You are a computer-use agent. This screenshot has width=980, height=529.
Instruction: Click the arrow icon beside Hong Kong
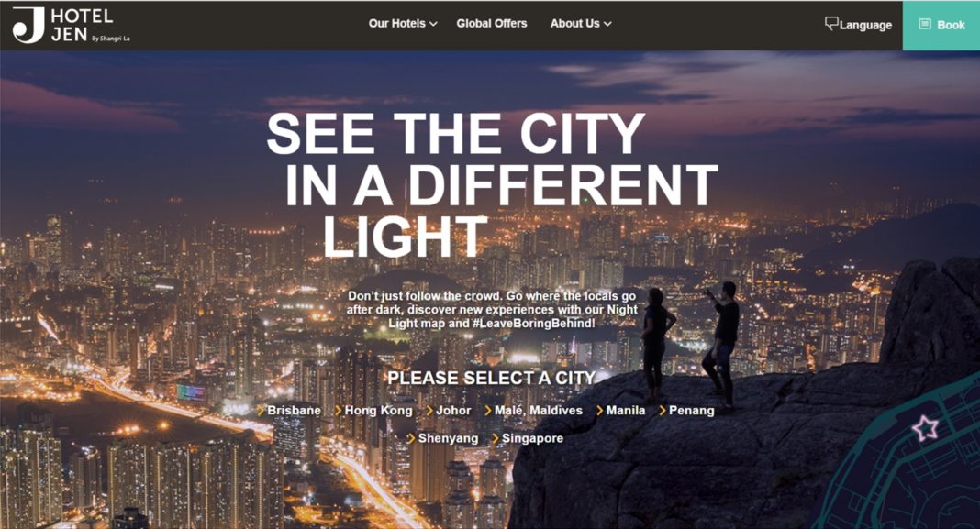click(x=338, y=411)
